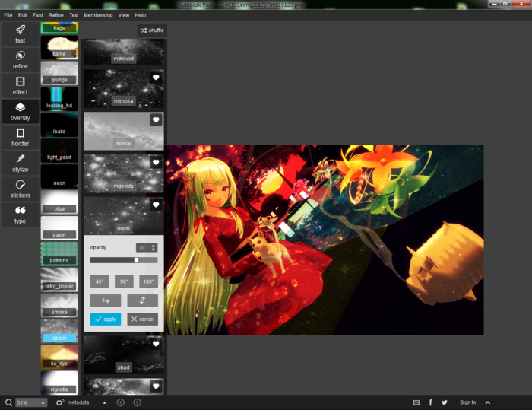Open the stylize brush tool
Image resolution: width=532 pixels, height=410 pixels.
(20, 163)
